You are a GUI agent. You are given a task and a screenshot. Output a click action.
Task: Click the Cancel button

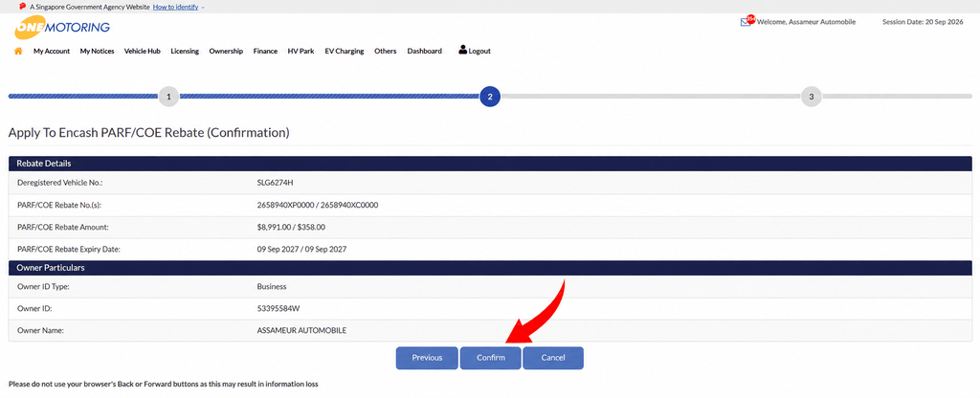(553, 358)
